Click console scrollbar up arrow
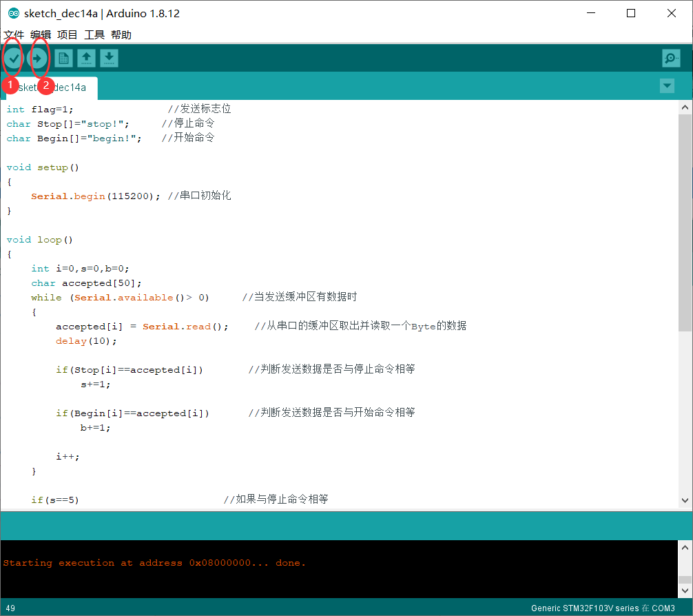This screenshot has height=616, width=693. coord(685,547)
